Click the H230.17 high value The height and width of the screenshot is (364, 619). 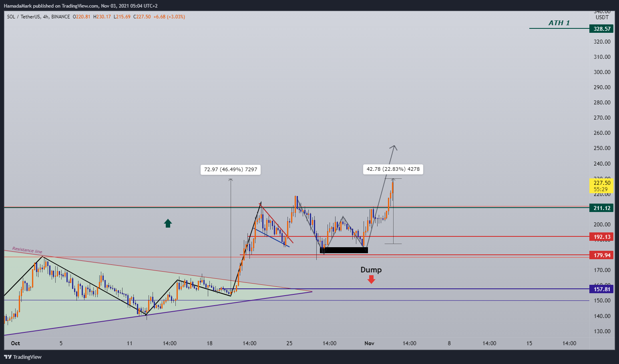point(102,17)
